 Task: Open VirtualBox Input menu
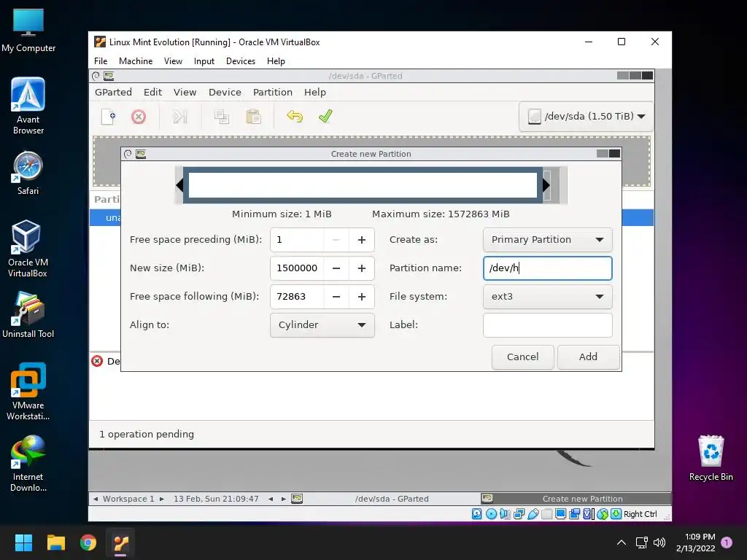204,61
